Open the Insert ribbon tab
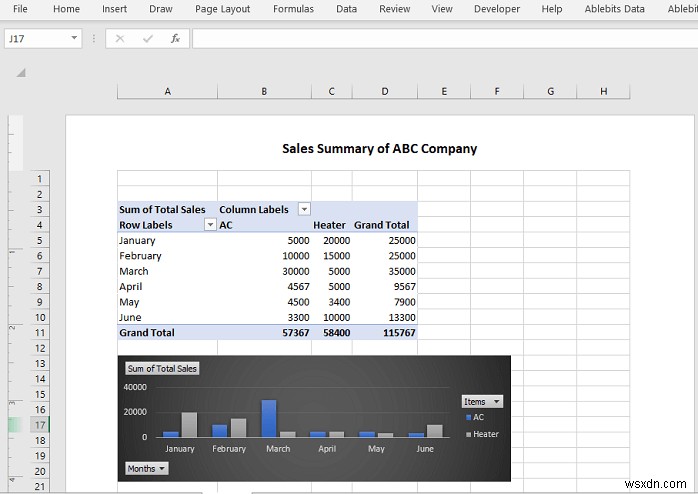 pyautogui.click(x=114, y=9)
